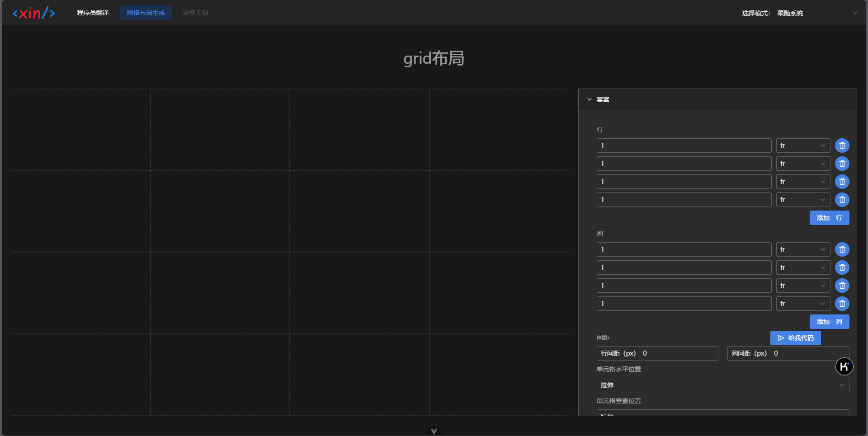This screenshot has height=436, width=868.
Task: Click the bottom V scroll-down icon
Action: [434, 431]
